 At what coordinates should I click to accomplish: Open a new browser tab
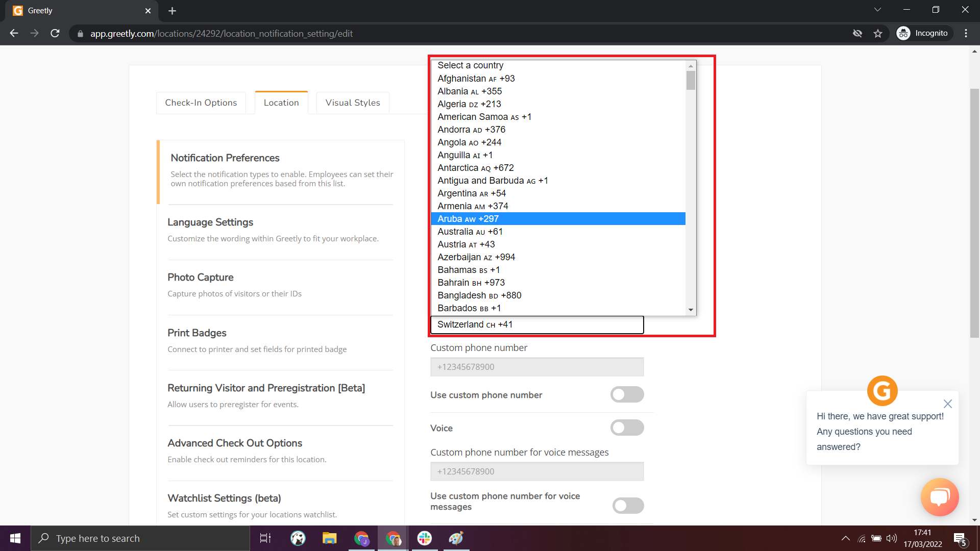coord(172,11)
